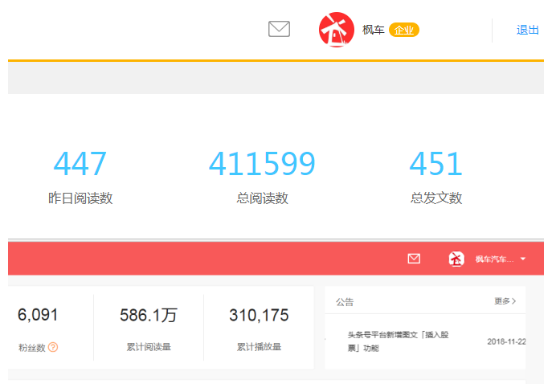The width and height of the screenshot is (552, 392).
Task: Open the envelope icon in red bar
Action: pyautogui.click(x=414, y=259)
